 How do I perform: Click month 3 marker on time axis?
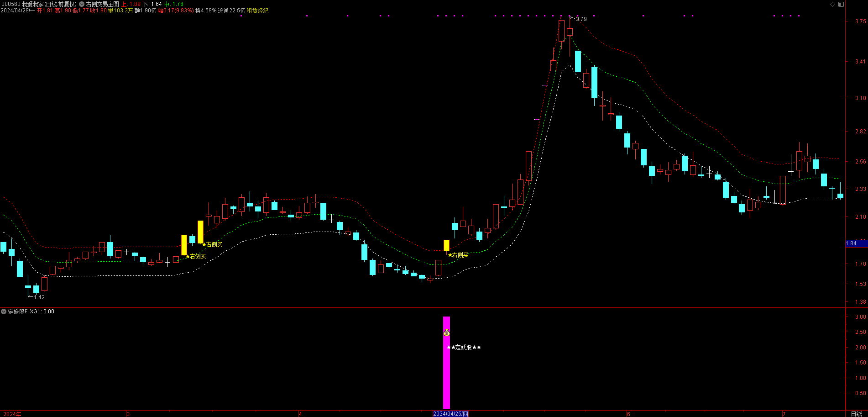click(128, 414)
